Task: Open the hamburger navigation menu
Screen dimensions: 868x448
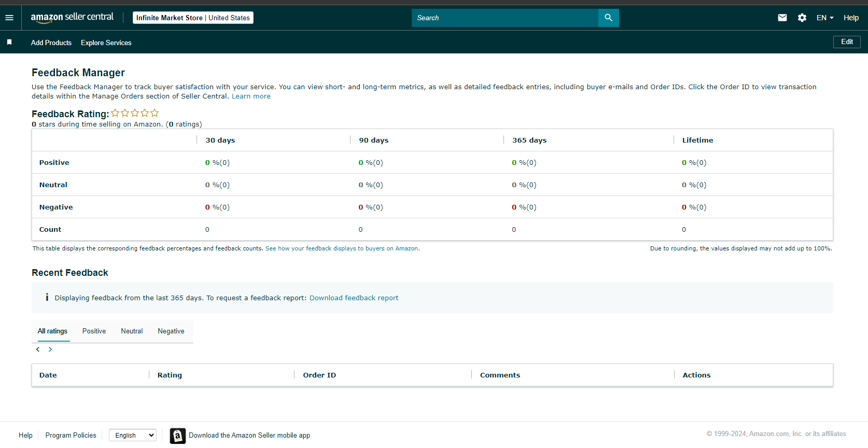Action: [x=9, y=18]
